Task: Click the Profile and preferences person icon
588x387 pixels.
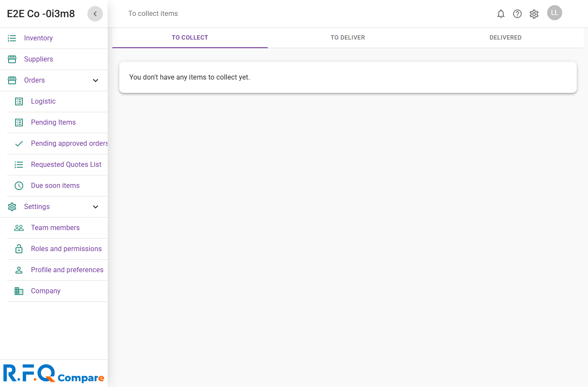Action: click(19, 270)
